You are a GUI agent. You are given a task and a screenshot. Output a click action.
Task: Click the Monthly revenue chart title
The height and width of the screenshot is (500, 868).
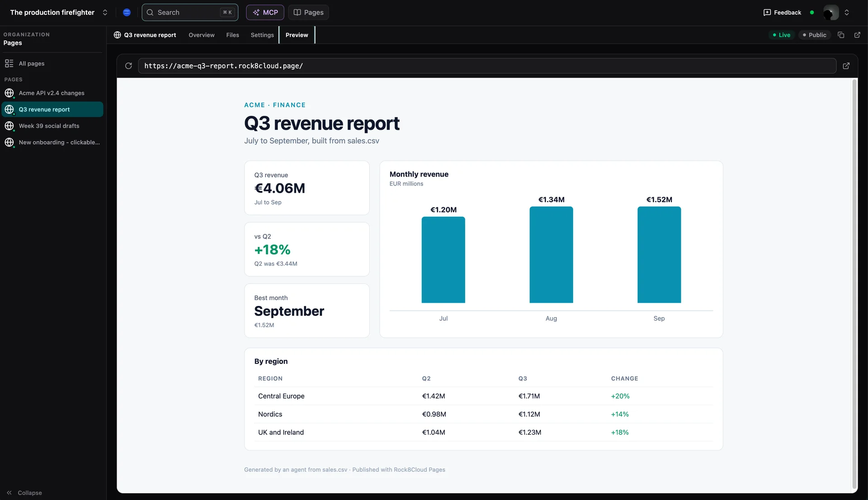[x=419, y=174]
